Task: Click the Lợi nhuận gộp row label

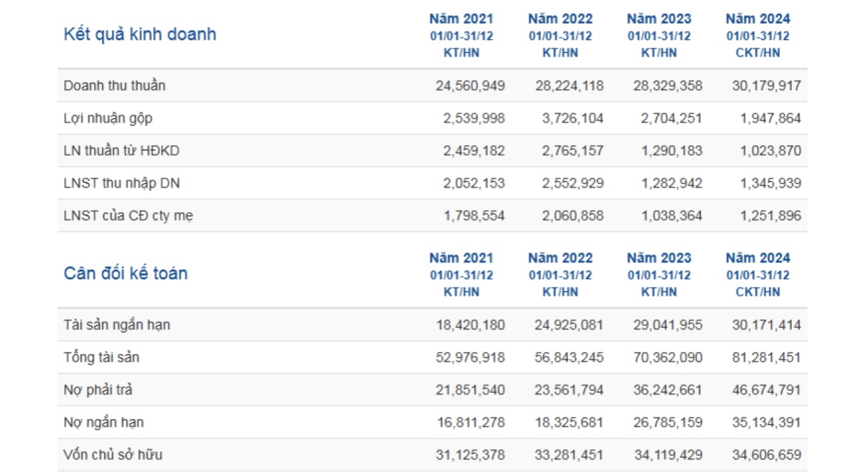Action: coord(108,119)
